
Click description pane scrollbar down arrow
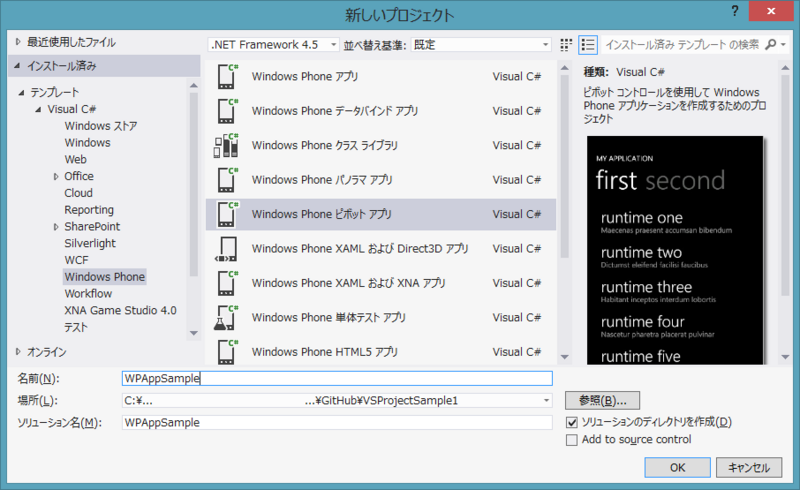tap(785, 357)
